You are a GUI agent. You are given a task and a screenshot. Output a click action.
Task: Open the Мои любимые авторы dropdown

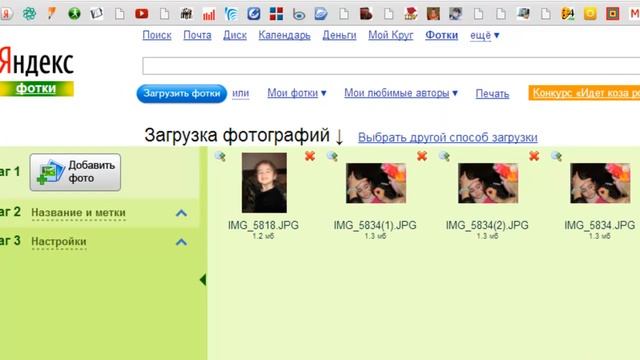coord(401,93)
